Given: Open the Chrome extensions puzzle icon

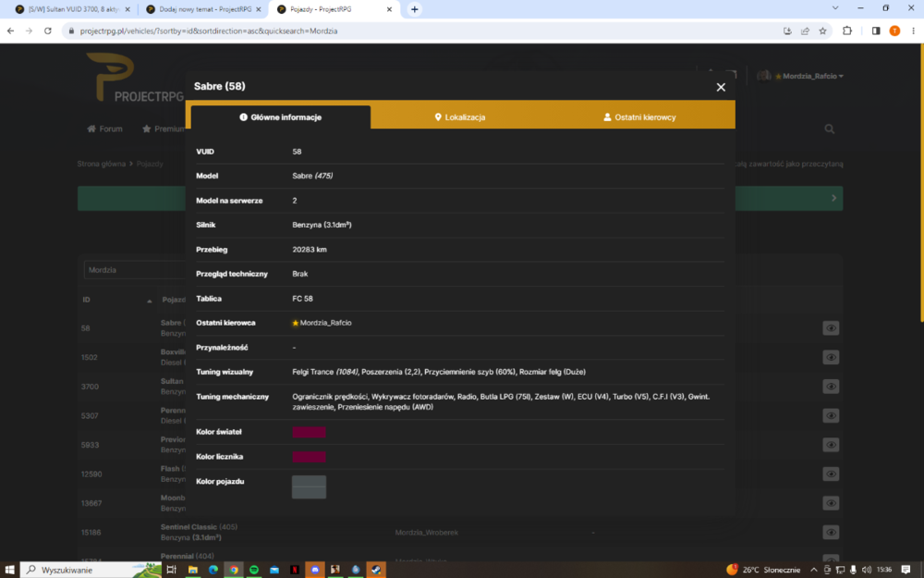Looking at the screenshot, I should pos(847,31).
